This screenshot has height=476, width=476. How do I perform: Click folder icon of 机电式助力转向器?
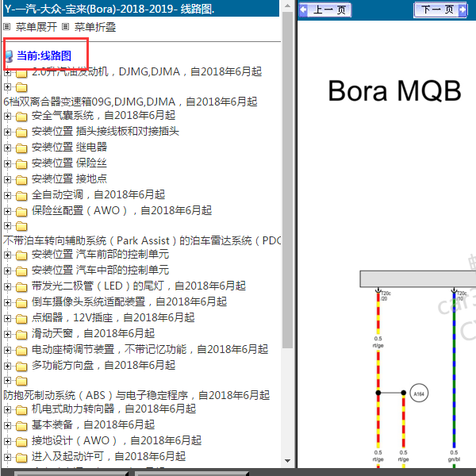(21, 410)
